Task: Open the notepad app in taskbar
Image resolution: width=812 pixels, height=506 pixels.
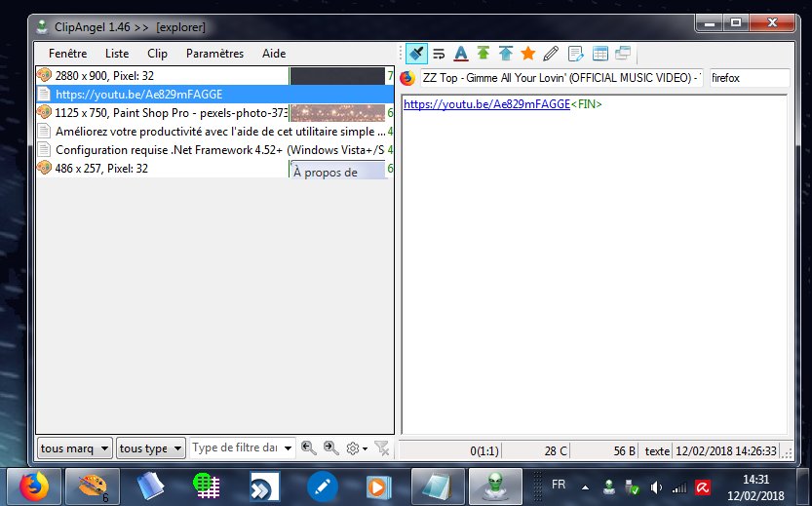Action: (438, 487)
